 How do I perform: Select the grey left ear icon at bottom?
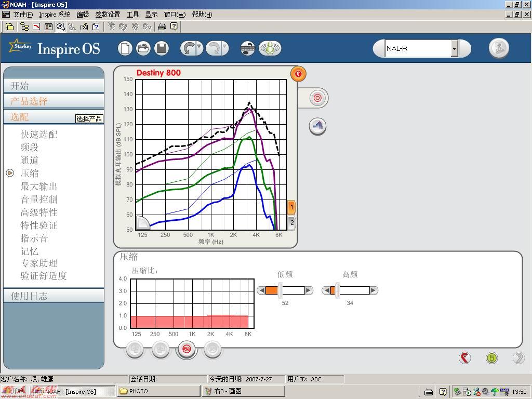click(x=518, y=357)
